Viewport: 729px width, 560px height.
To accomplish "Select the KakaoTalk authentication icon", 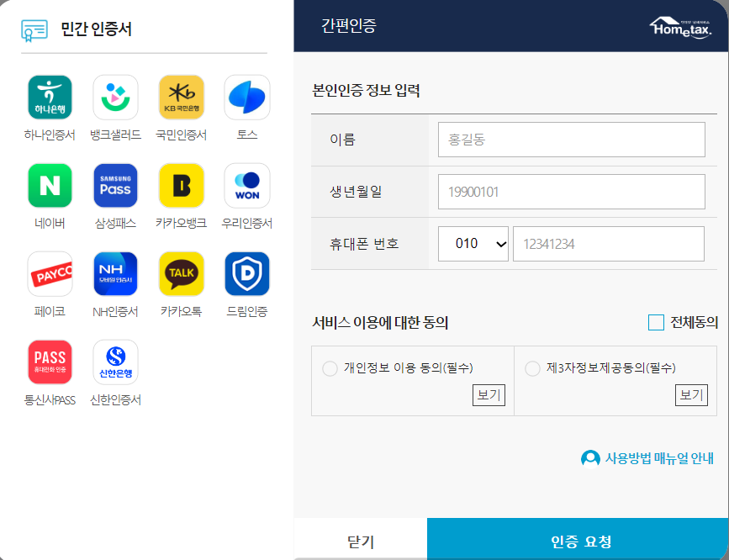I will [x=182, y=274].
